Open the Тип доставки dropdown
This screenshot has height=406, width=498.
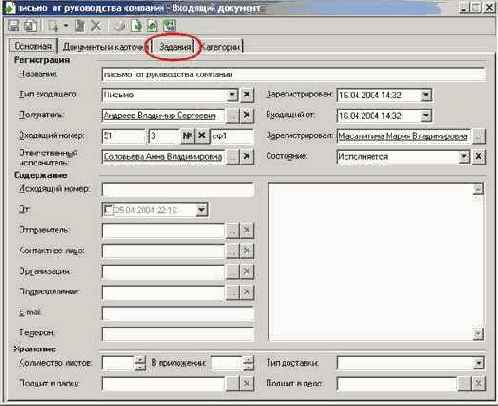(478, 363)
